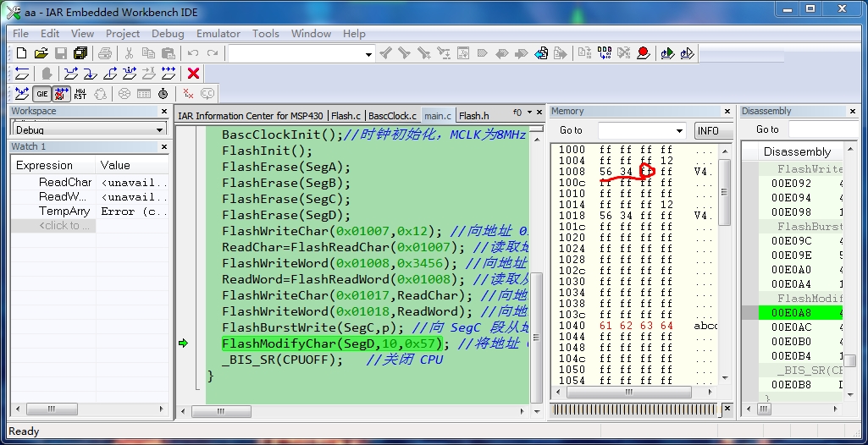Click the HW RST hardware reset icon

80,94
